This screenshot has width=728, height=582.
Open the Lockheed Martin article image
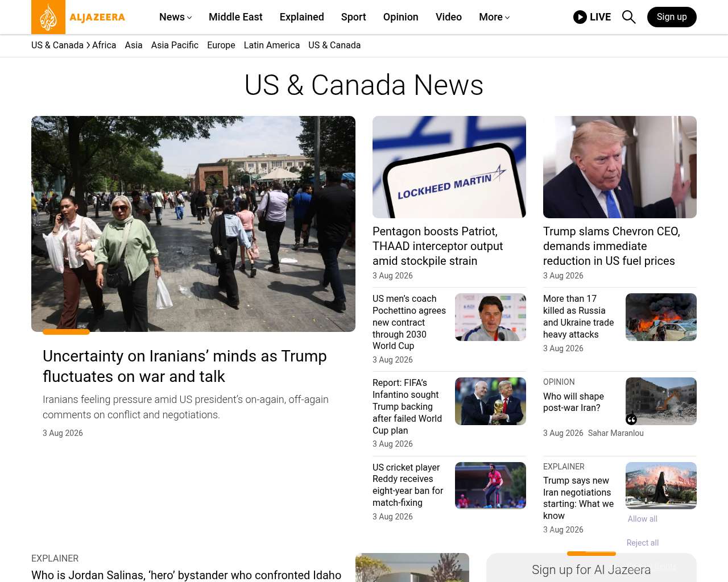pyautogui.click(x=449, y=167)
